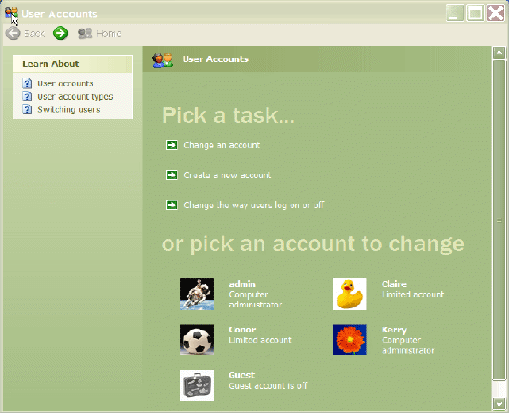Image resolution: width=509 pixels, height=413 pixels.
Task: Click the help icon beside User accounts
Action: 27,83
